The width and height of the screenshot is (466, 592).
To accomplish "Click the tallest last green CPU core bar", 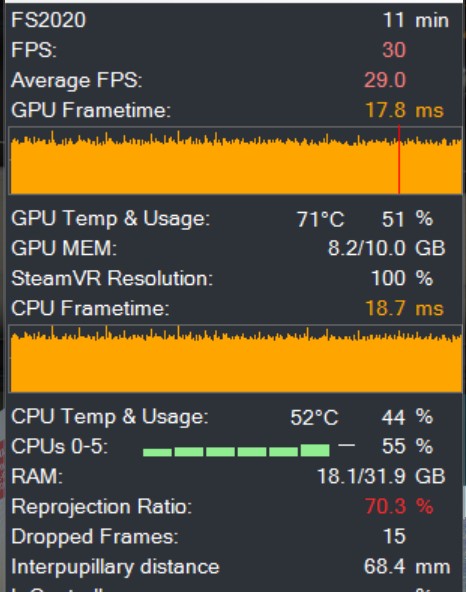I will [x=315, y=450].
